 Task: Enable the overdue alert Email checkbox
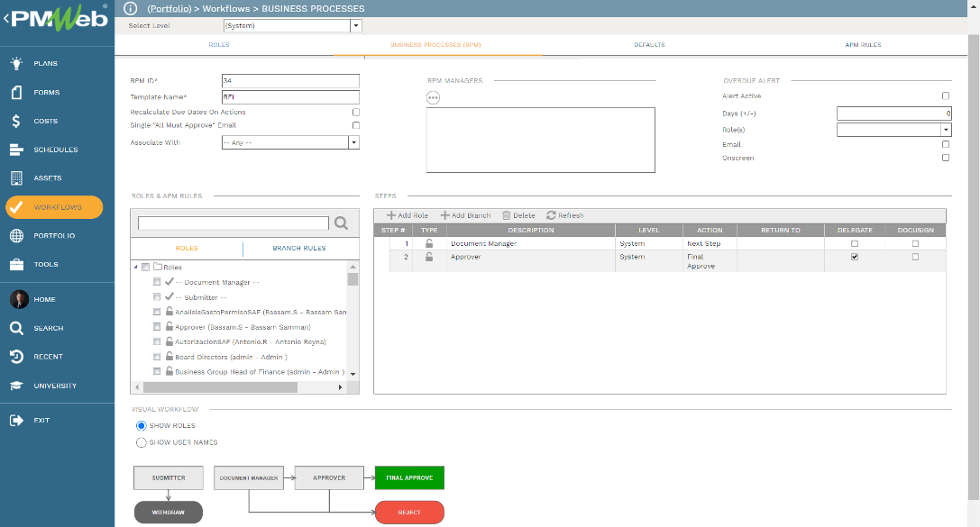pos(946,144)
